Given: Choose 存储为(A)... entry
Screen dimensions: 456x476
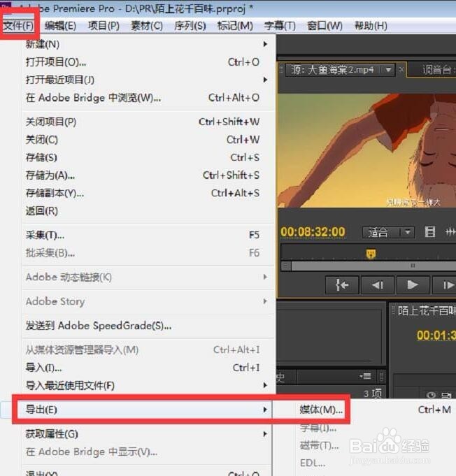Looking at the screenshot, I should [x=148, y=175].
